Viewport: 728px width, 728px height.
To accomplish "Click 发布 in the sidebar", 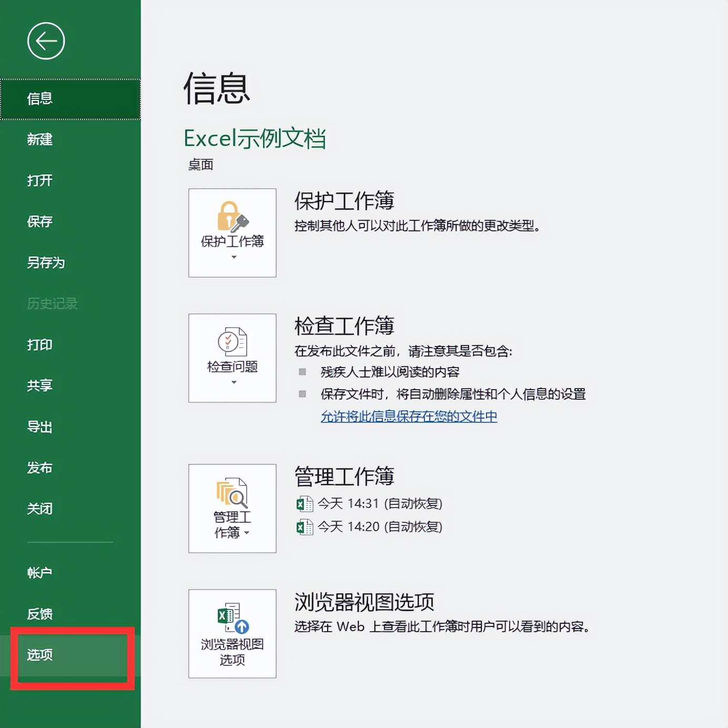I will [x=70, y=468].
